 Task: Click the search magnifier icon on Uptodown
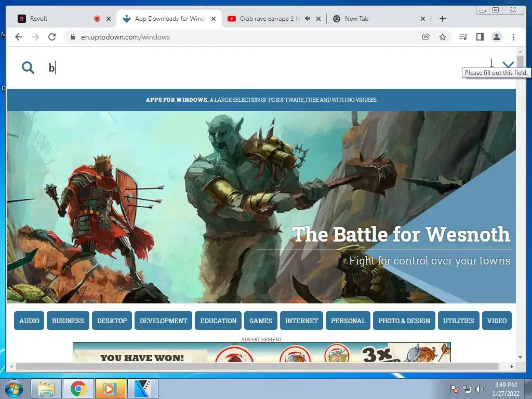pyautogui.click(x=28, y=68)
